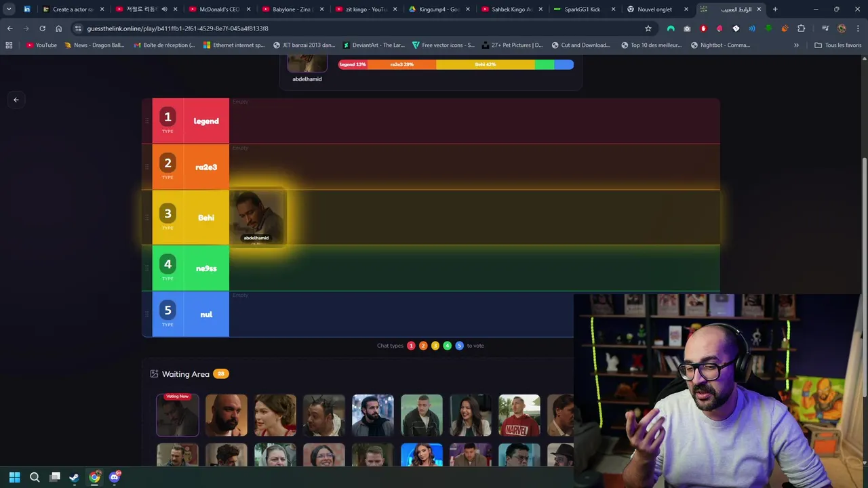The width and height of the screenshot is (868, 488).
Task: Open the Tous les favoris folder
Action: pyautogui.click(x=837, y=45)
